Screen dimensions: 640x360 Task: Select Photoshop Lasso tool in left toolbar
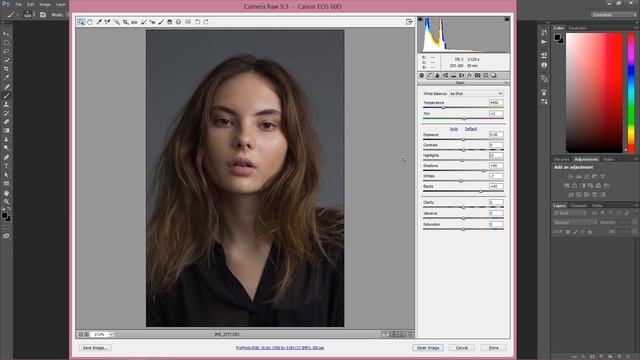click(6, 51)
